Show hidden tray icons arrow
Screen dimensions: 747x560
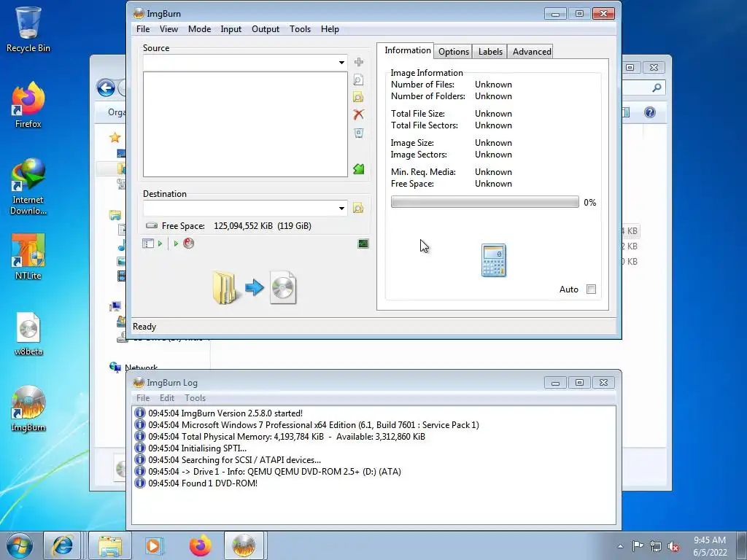coord(620,546)
